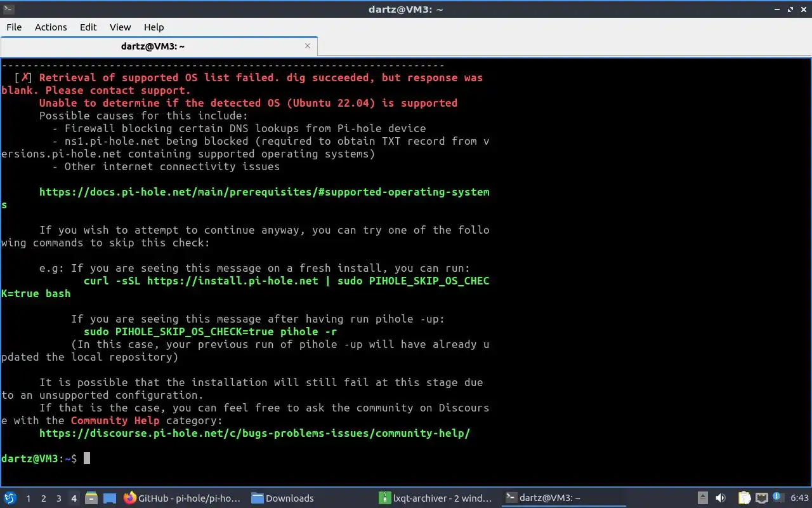The height and width of the screenshot is (508, 812).
Task: Open the Edit menu
Action: pos(88,27)
